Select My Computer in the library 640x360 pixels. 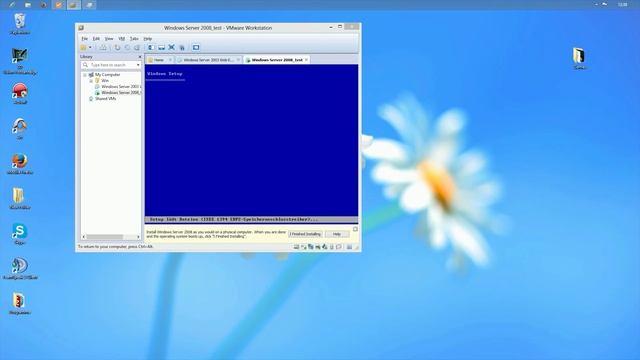click(x=107, y=75)
